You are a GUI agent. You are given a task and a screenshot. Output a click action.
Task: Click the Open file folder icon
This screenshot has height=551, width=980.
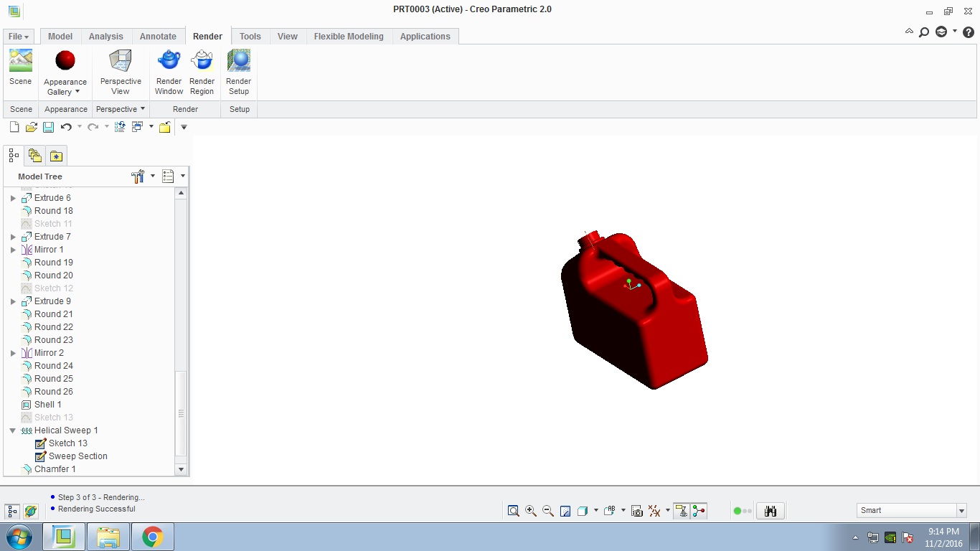pyautogui.click(x=31, y=127)
